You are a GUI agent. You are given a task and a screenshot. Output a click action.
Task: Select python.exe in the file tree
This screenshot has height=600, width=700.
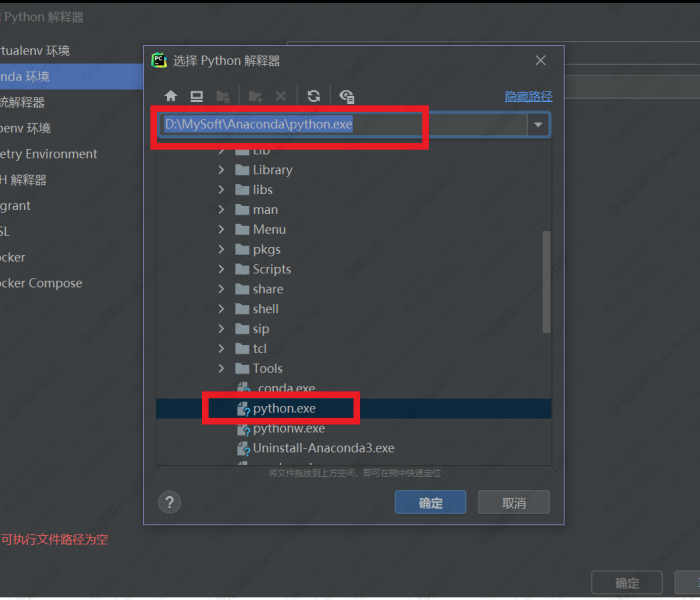click(x=354, y=408)
